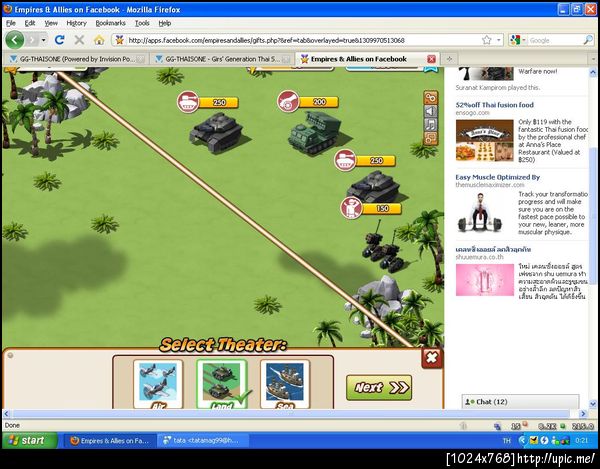This screenshot has height=469, width=600.
Task: Go back with Firefox back arrow
Action: click(x=15, y=40)
